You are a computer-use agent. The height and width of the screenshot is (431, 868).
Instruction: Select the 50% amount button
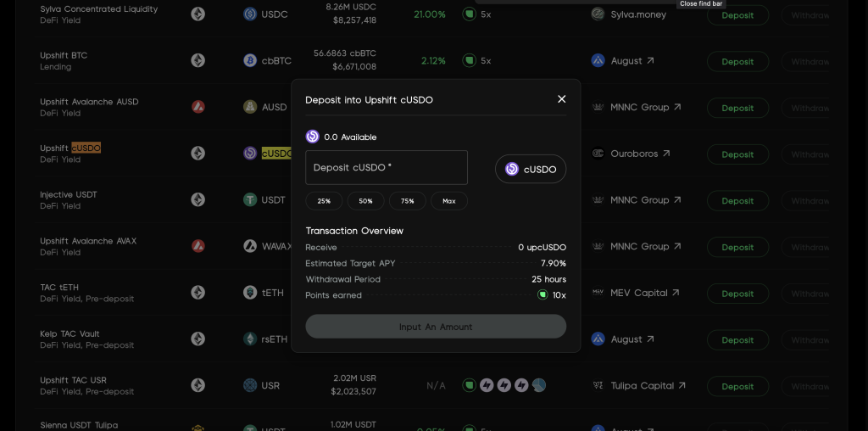365,201
